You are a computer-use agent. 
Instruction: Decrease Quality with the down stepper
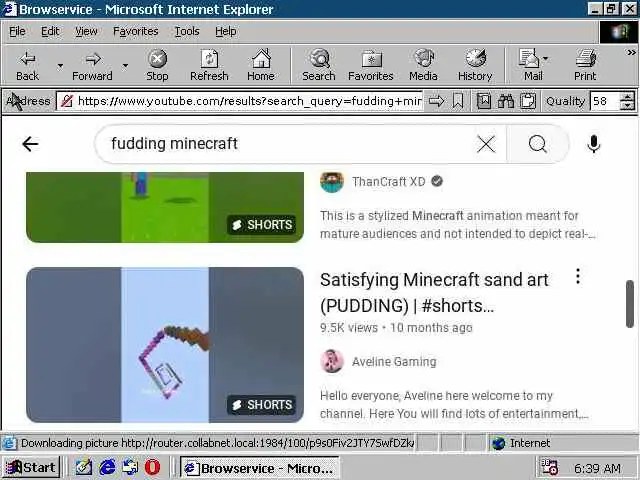click(627, 105)
